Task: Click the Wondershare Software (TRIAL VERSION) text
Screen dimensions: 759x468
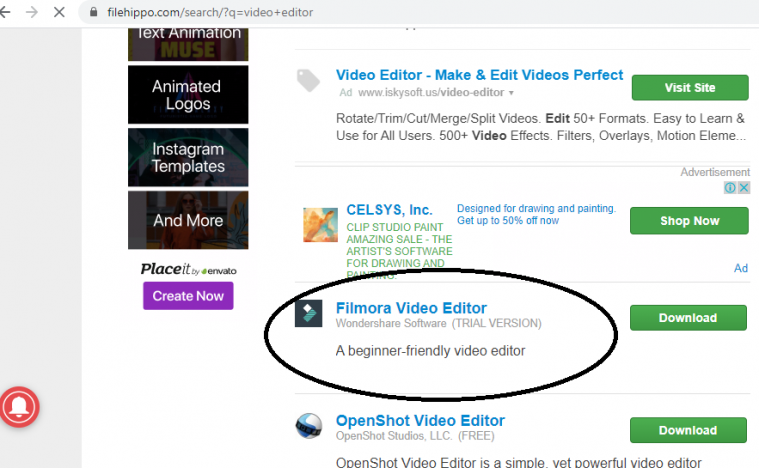Action: [x=439, y=323]
